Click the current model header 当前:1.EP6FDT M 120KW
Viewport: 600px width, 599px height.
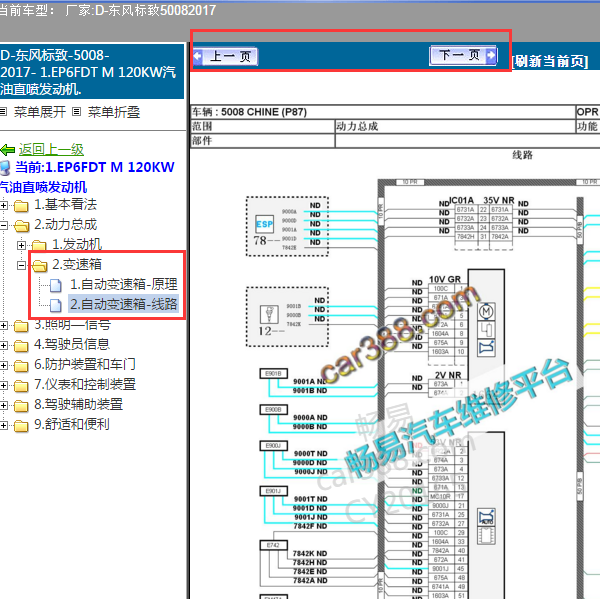[x=95, y=167]
